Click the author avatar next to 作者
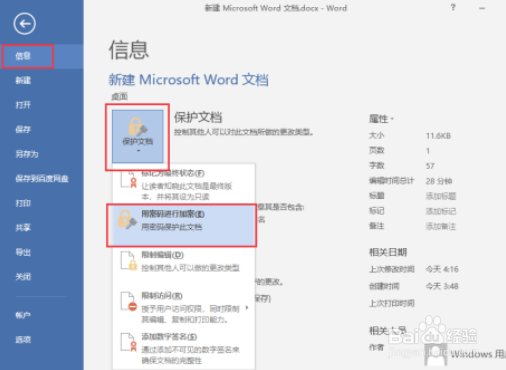The image size is (506, 370). click(435, 355)
